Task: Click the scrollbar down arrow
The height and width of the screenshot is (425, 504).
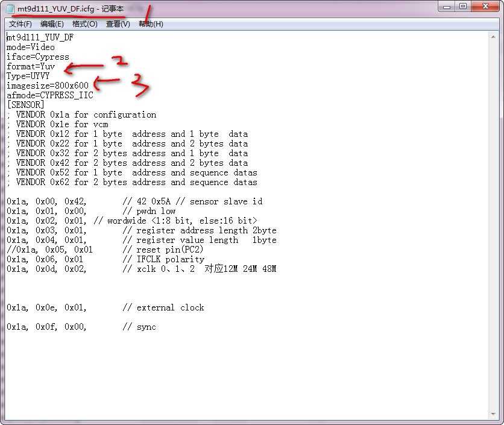Action: [493, 414]
